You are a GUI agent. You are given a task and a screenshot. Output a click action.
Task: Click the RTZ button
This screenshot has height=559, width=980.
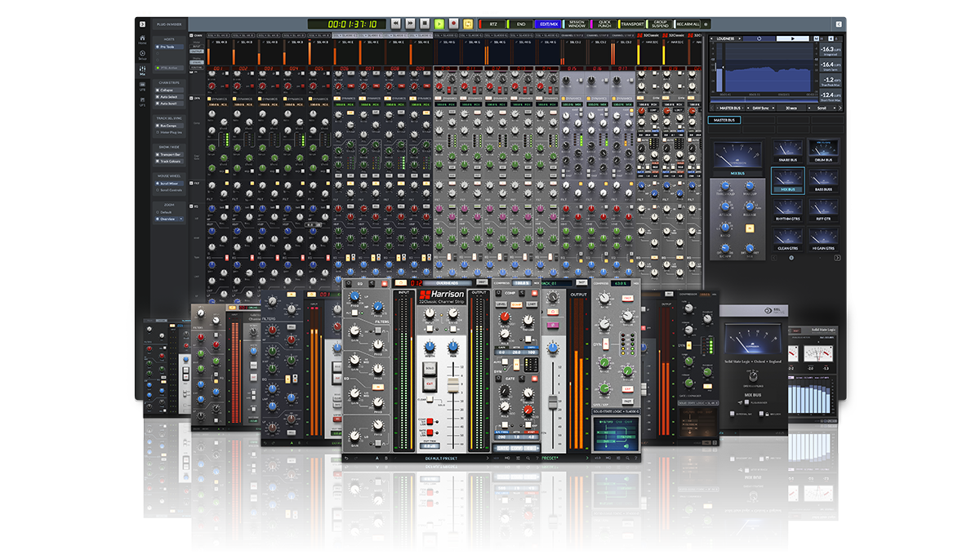click(493, 24)
